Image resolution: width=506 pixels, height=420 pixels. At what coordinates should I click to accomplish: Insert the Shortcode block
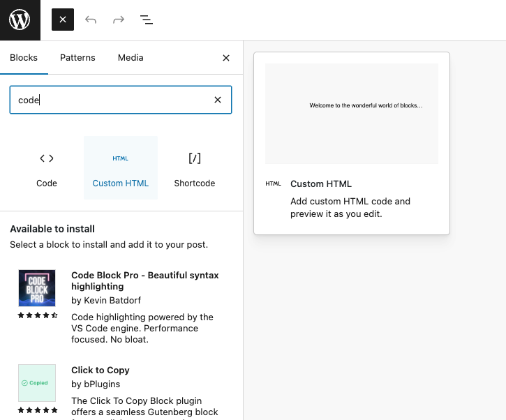[x=195, y=168]
